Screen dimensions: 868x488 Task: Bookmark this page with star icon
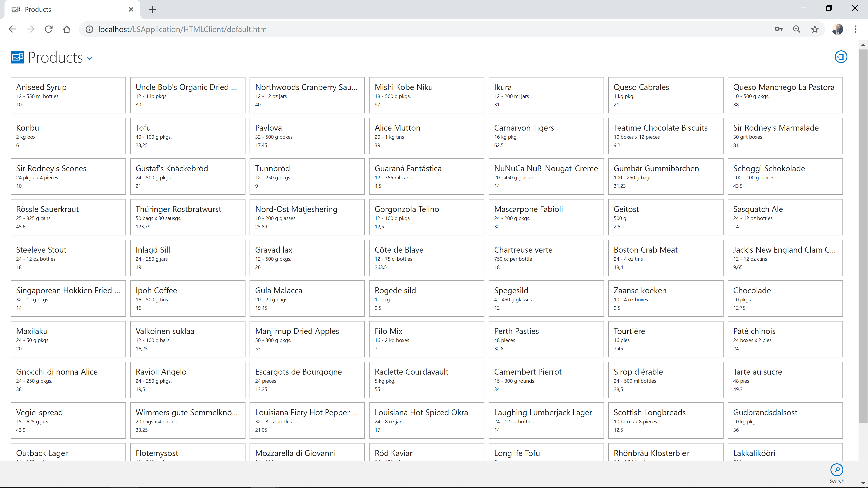pyautogui.click(x=815, y=29)
